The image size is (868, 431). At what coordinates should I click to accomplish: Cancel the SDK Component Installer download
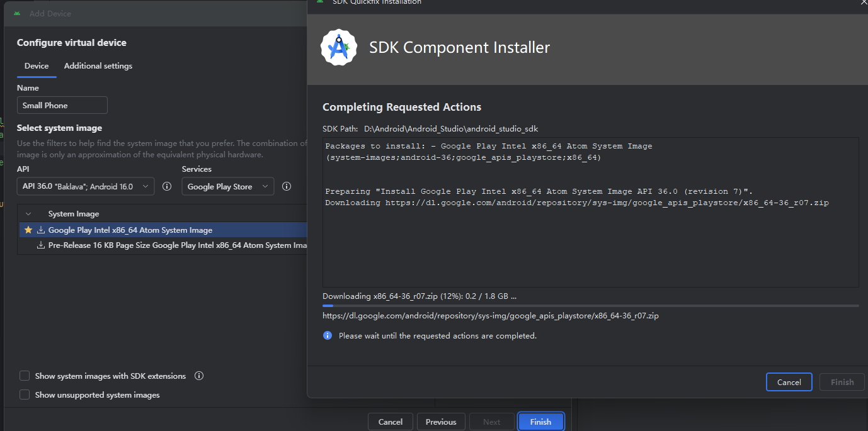pyautogui.click(x=789, y=382)
